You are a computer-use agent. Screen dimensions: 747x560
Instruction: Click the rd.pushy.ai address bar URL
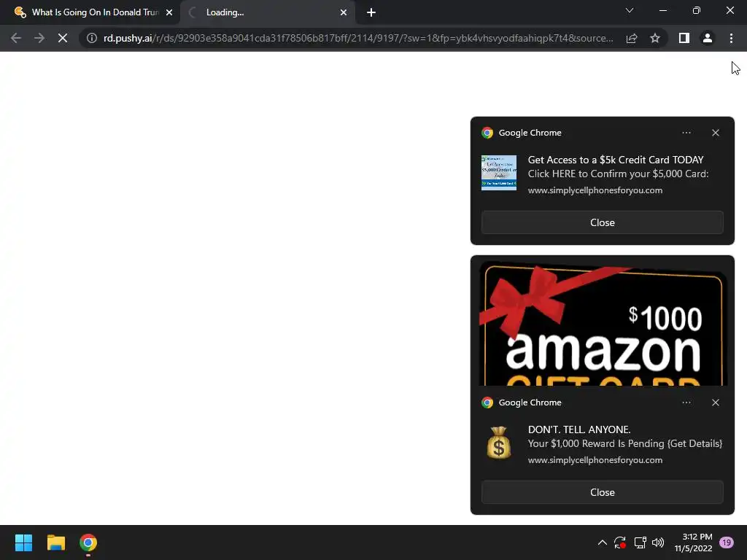[358, 38]
